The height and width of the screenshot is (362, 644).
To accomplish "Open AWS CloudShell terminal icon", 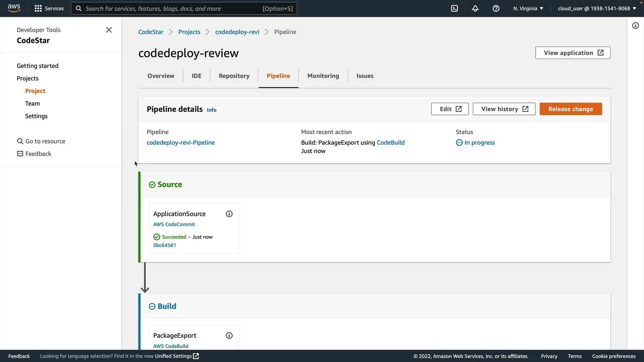I will (x=454, y=8).
